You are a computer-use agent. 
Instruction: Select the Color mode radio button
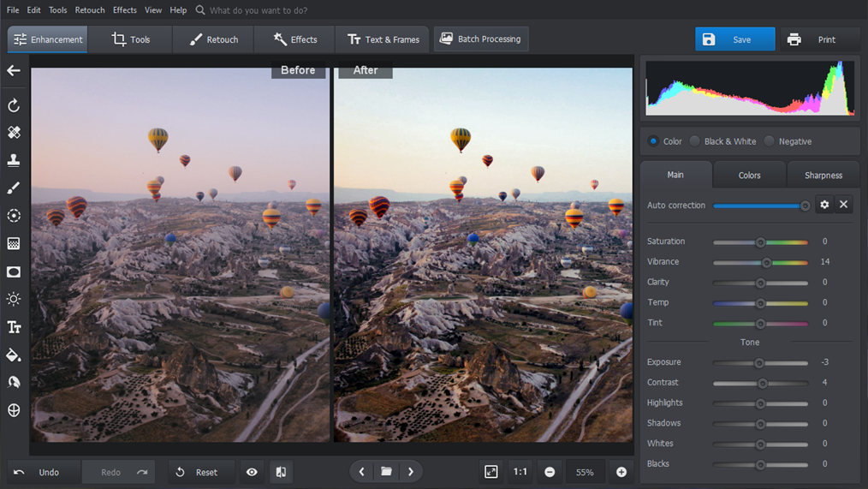pos(653,141)
